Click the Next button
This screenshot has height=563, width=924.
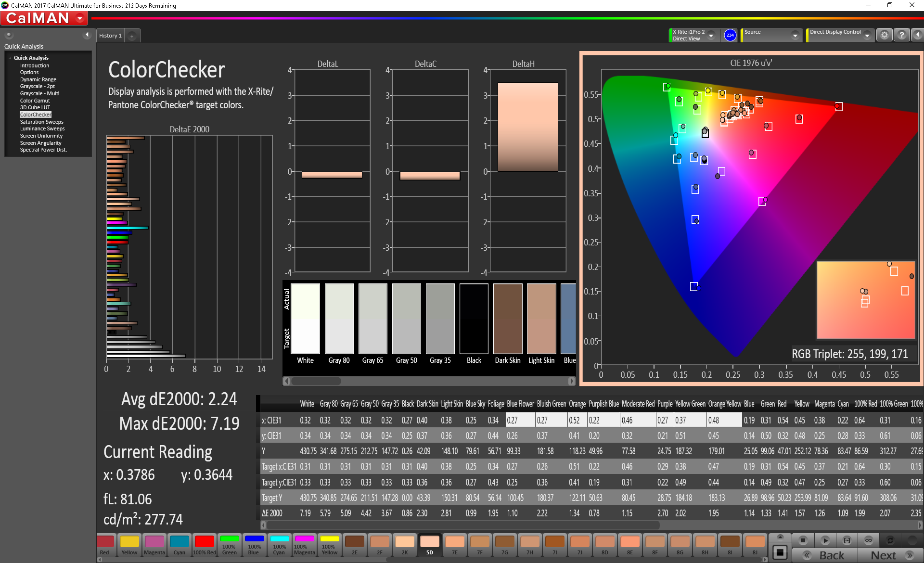890,555
